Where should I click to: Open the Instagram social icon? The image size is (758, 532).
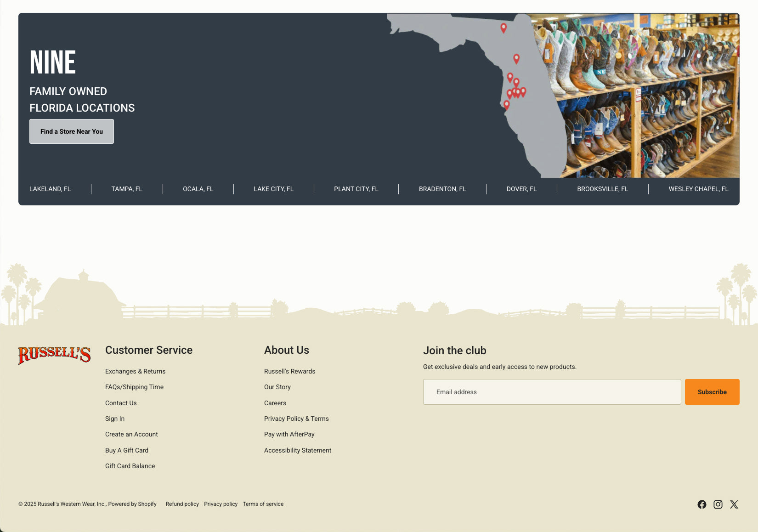[718, 504]
